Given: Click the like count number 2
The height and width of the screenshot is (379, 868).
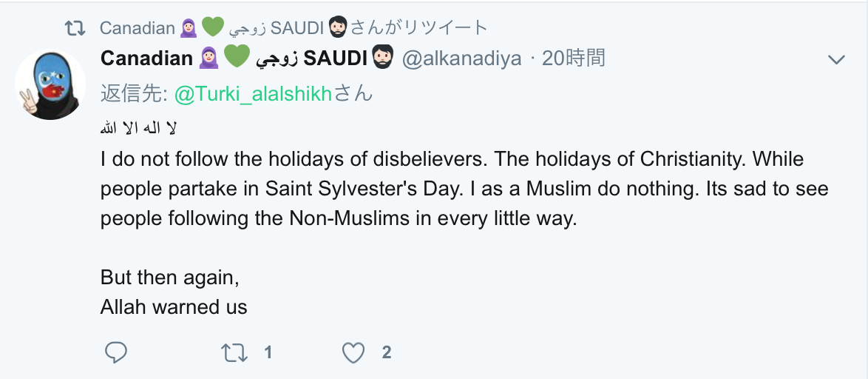Looking at the screenshot, I should point(386,352).
